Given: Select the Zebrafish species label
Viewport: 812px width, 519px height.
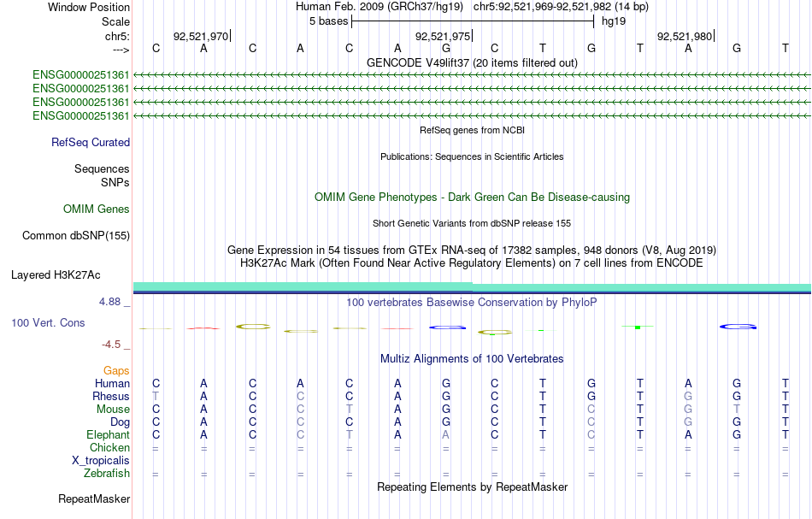Looking at the screenshot, I should [107, 473].
